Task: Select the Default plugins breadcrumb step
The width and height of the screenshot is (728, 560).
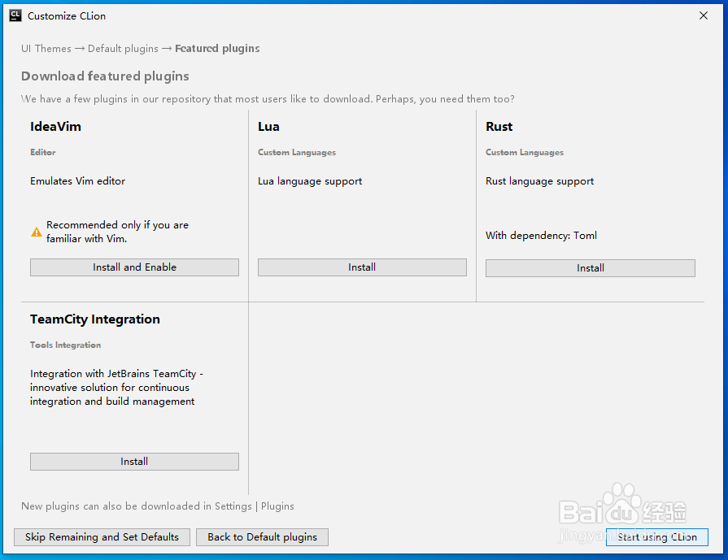Action: [123, 49]
